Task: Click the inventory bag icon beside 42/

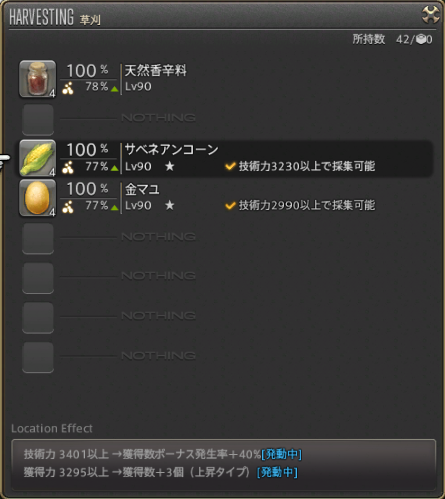Action: [x=421, y=40]
